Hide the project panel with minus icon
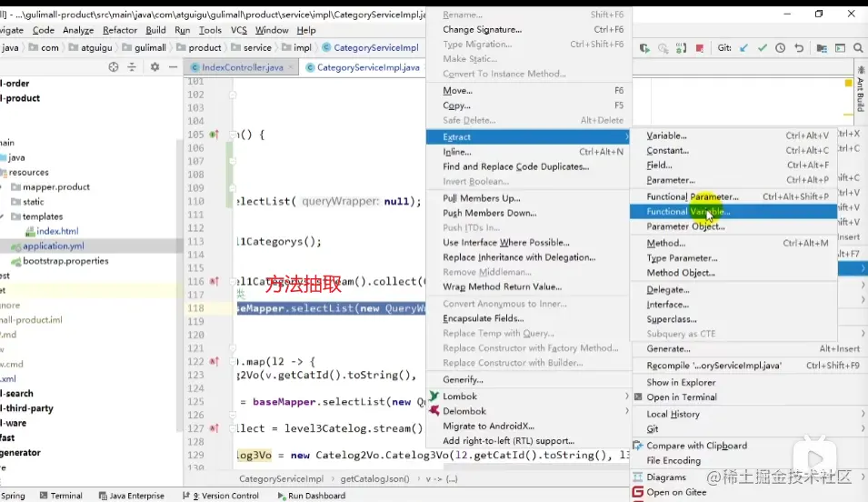Viewport: 868px width, 502px height. (174, 67)
